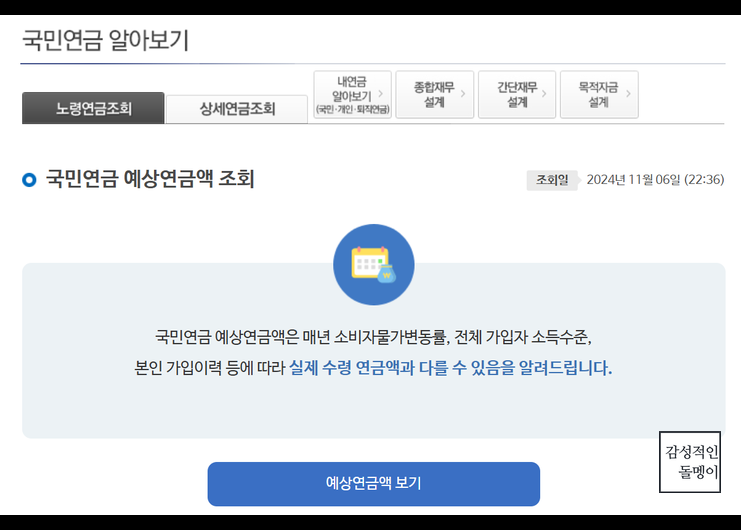The height and width of the screenshot is (530, 741).
Task: Click the calendar and money bag icon
Action: click(x=374, y=265)
